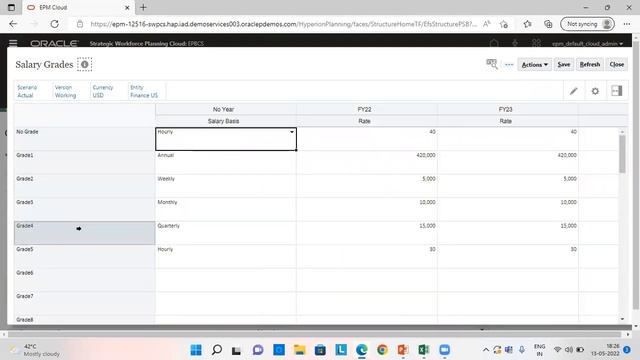The height and width of the screenshot is (360, 640).
Task: Click the grid scroll down arrow
Action: coord(622,319)
